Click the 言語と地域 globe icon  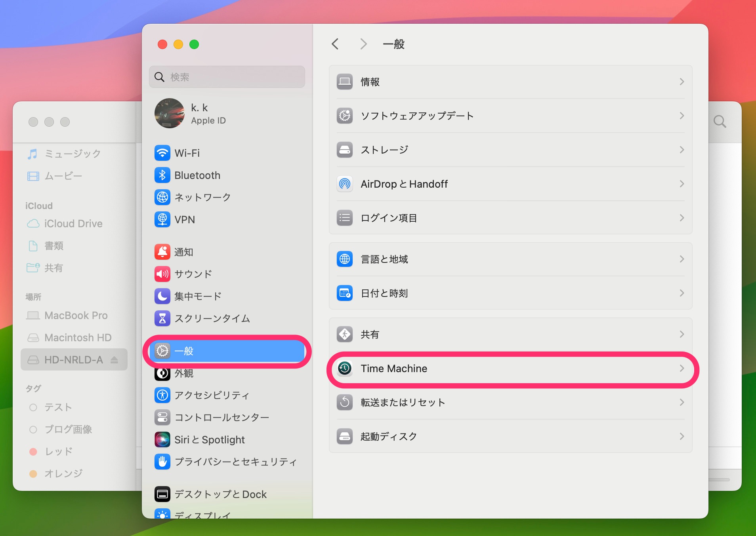(345, 259)
